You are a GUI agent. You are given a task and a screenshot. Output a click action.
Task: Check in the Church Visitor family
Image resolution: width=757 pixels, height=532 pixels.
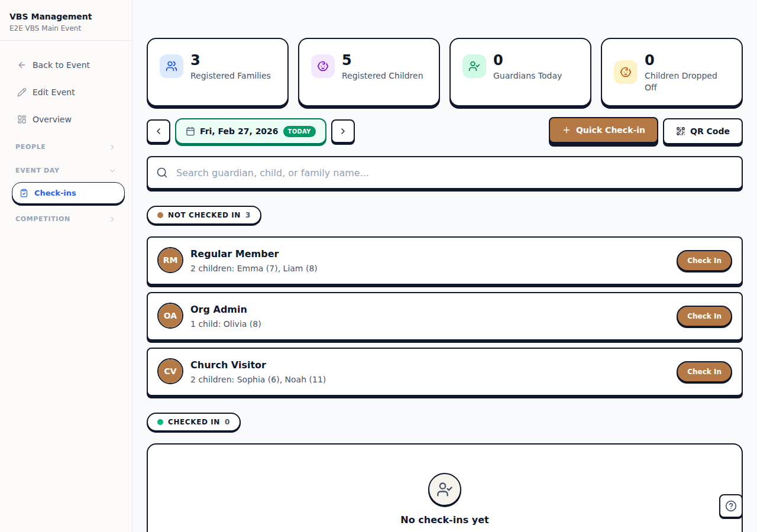pos(704,372)
